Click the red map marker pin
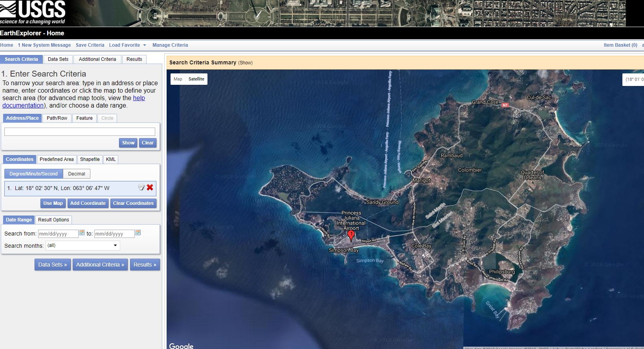Viewport: 644px width, 349px height. (x=351, y=235)
